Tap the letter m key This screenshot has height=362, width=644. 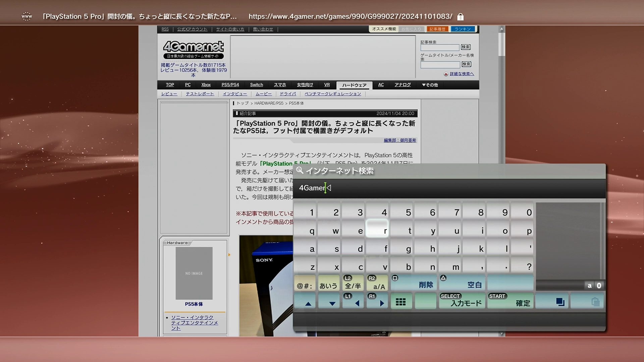click(x=450, y=265)
